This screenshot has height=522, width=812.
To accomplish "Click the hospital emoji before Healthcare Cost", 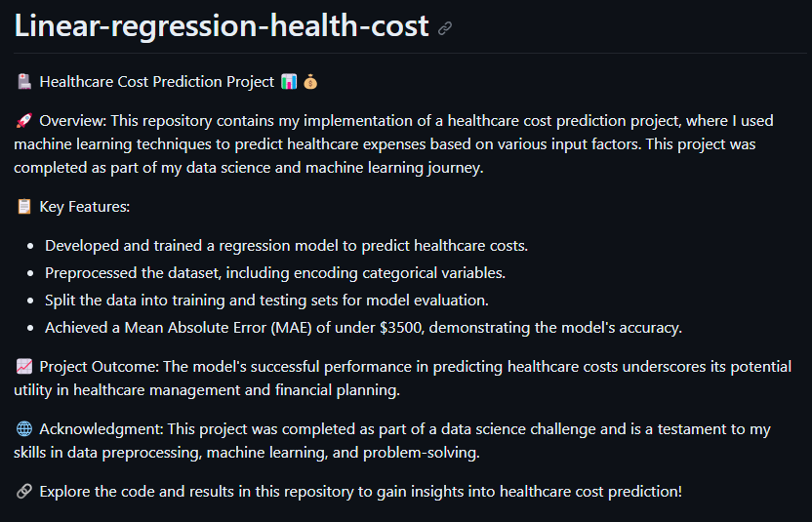I will [x=24, y=82].
